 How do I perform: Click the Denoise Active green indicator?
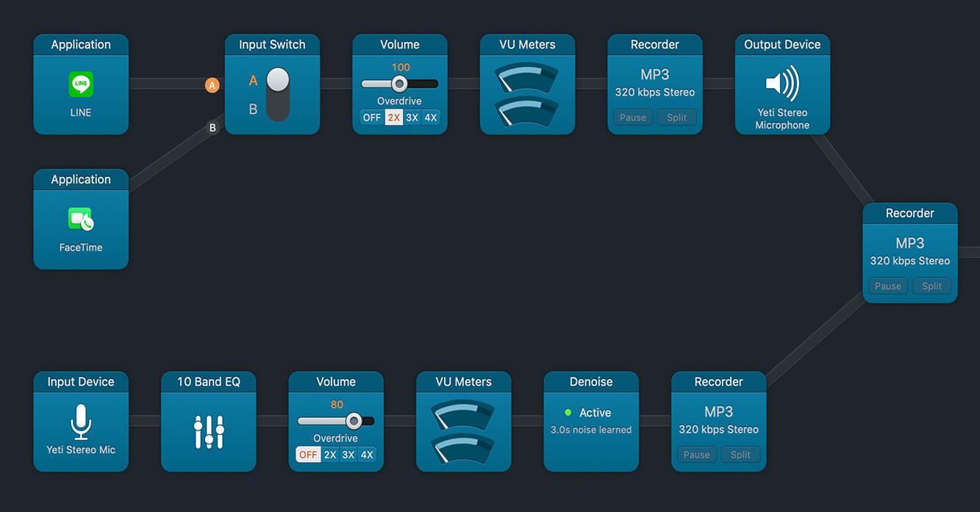pyautogui.click(x=568, y=413)
